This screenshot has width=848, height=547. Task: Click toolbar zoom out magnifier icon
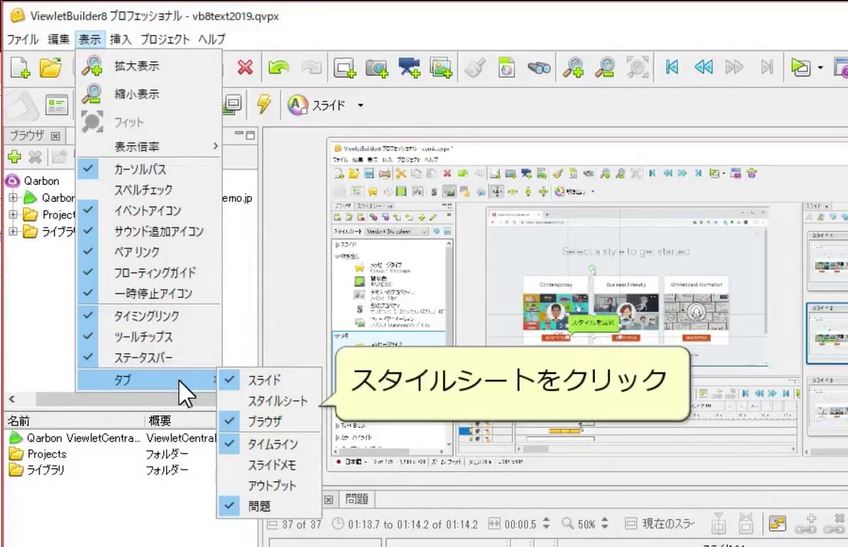click(605, 68)
